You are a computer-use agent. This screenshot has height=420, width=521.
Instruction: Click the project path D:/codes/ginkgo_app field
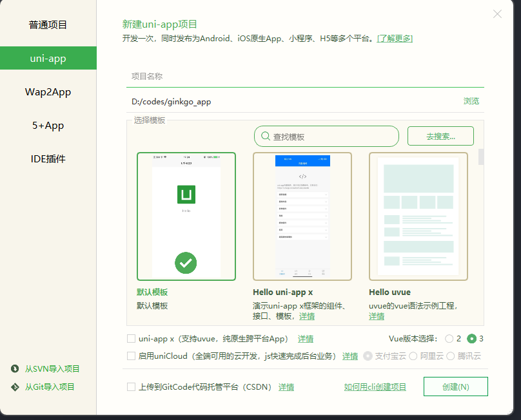[292, 101]
